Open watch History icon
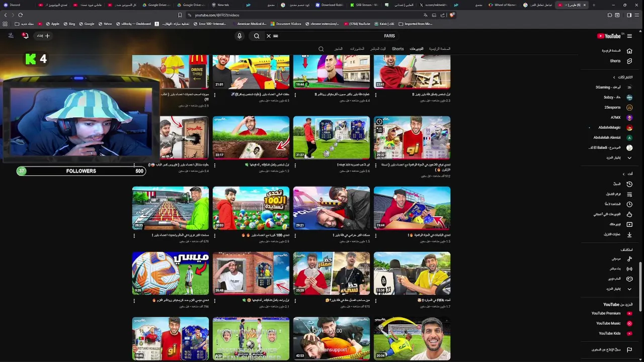Image resolution: width=644 pixels, height=362 pixels. [x=629, y=184]
